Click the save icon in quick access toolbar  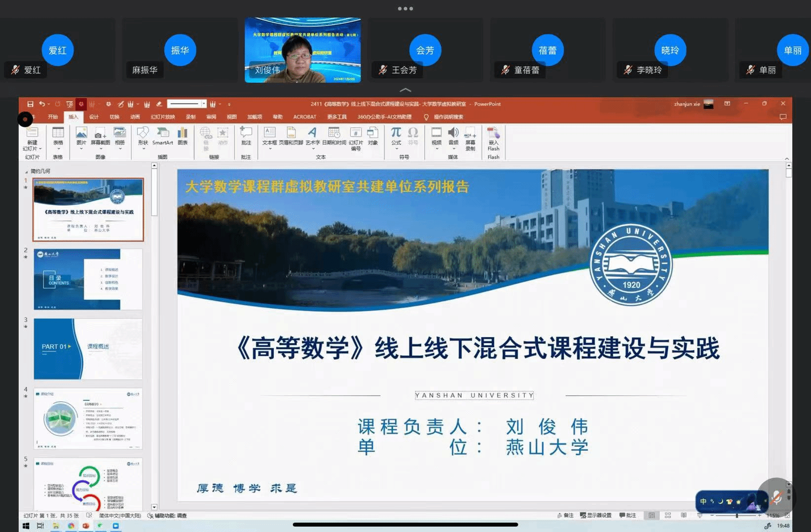(30, 104)
